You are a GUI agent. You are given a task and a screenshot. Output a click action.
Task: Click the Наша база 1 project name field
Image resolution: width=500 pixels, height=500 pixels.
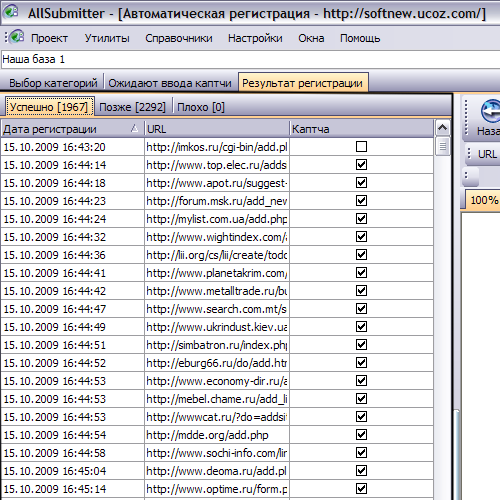[x=250, y=59]
